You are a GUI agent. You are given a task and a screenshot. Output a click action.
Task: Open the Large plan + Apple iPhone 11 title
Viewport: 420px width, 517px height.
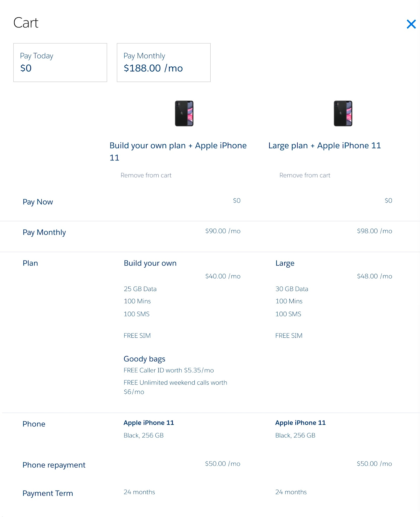tap(324, 145)
